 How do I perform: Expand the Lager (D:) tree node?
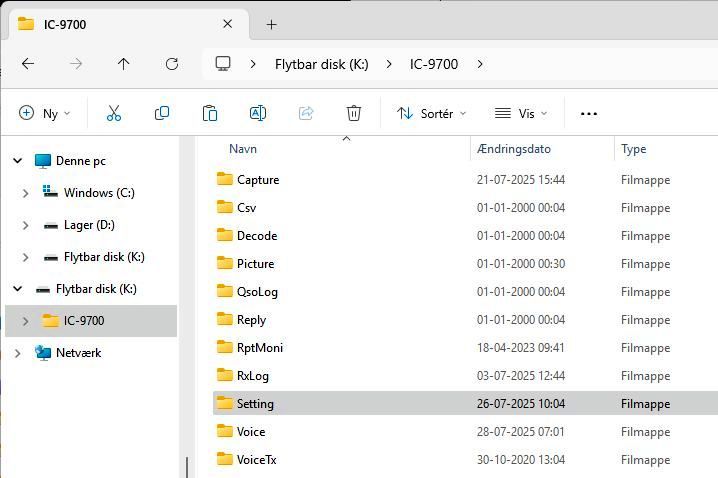click(26, 225)
